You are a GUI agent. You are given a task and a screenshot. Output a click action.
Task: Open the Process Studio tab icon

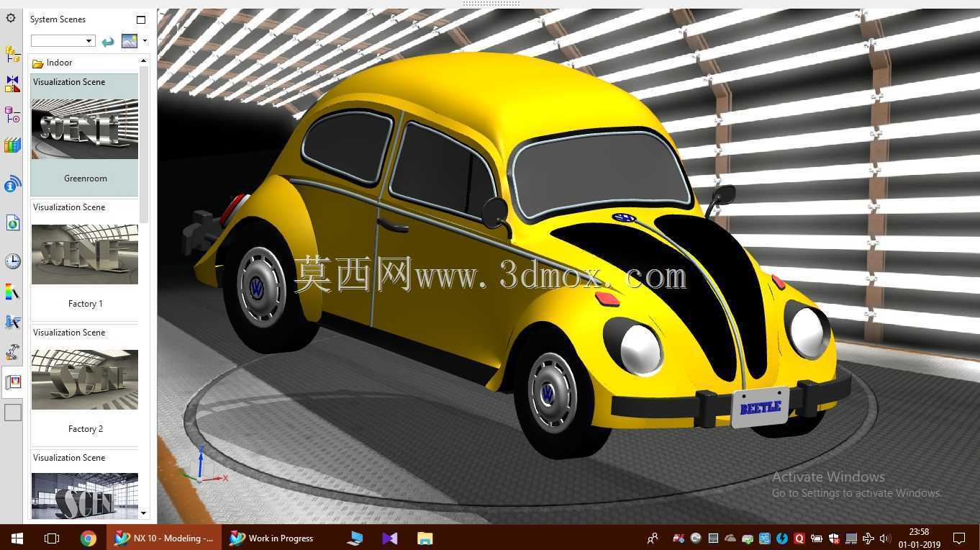[12, 322]
